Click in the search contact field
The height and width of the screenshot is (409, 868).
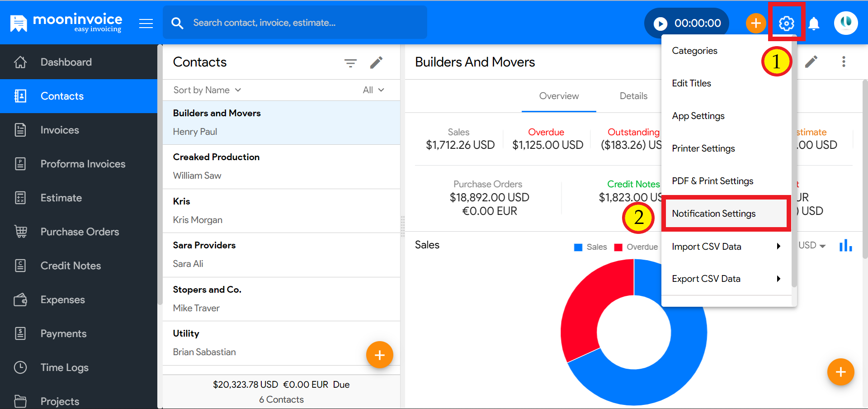click(295, 23)
